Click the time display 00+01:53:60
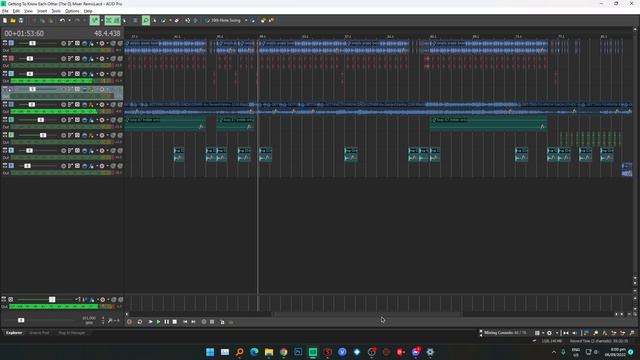Image resolution: width=640 pixels, height=360 pixels. pyautogui.click(x=24, y=33)
